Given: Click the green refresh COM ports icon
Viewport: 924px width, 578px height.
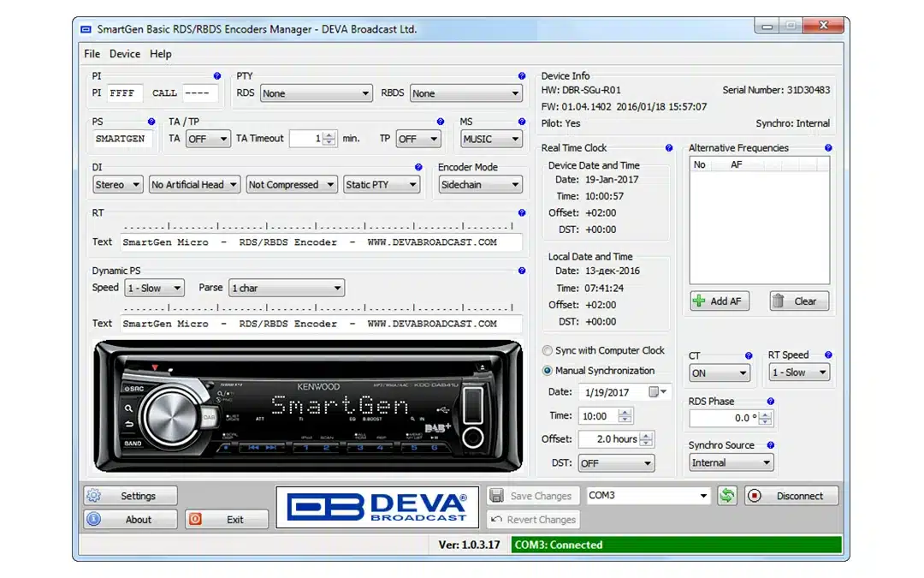Looking at the screenshot, I should tap(727, 496).
